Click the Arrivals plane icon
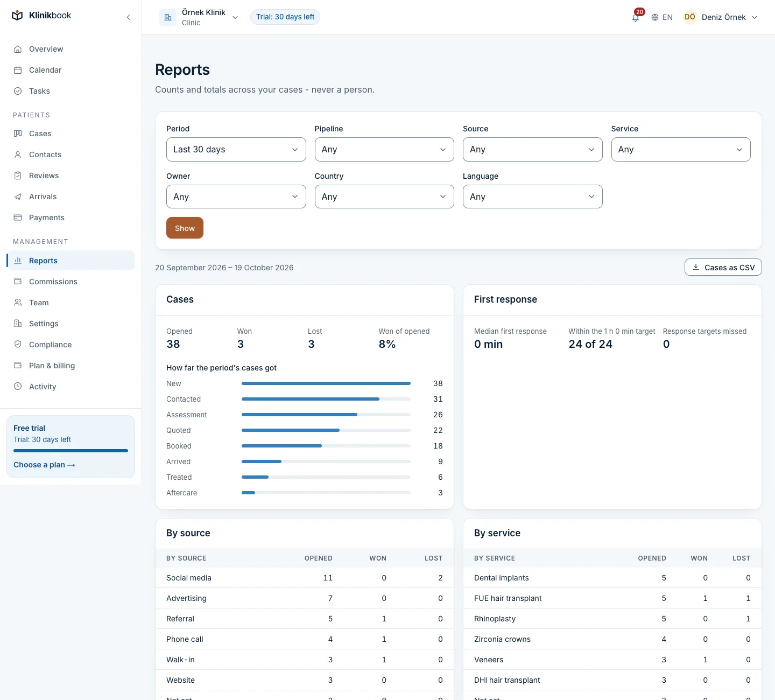Screen dimensions: 775x700 (x=18, y=197)
